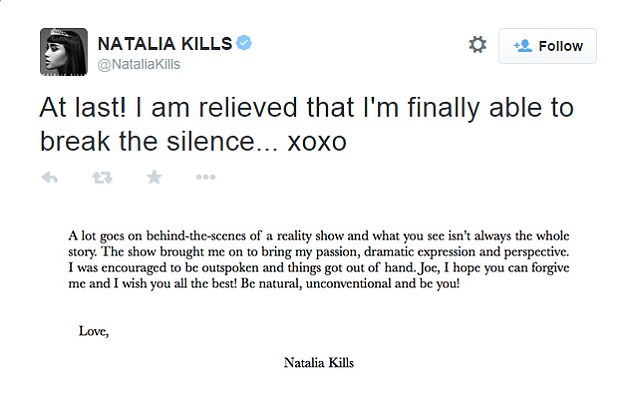Retweet the 'break the silence' tweet

click(102, 177)
